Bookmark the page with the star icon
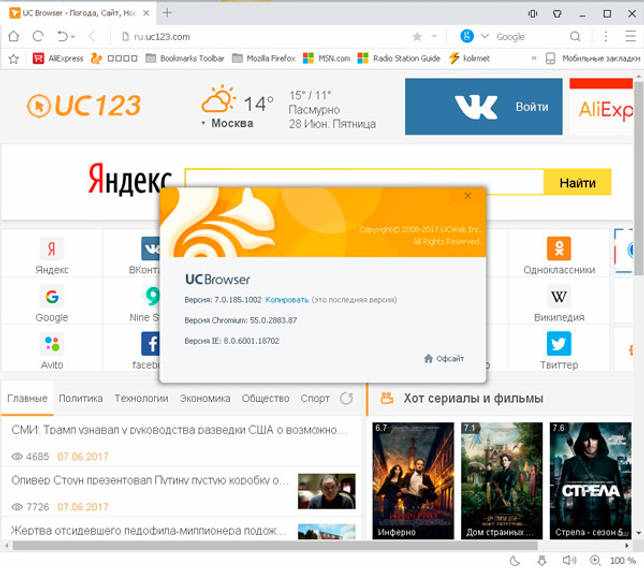This screenshot has width=644, height=568. tap(417, 37)
